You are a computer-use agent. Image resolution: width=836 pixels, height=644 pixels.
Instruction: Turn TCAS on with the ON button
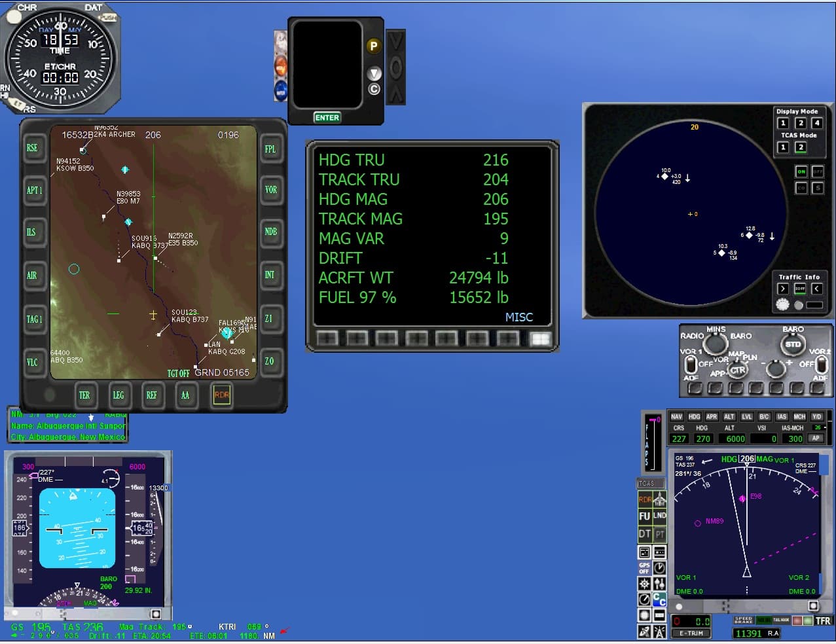coord(801,171)
